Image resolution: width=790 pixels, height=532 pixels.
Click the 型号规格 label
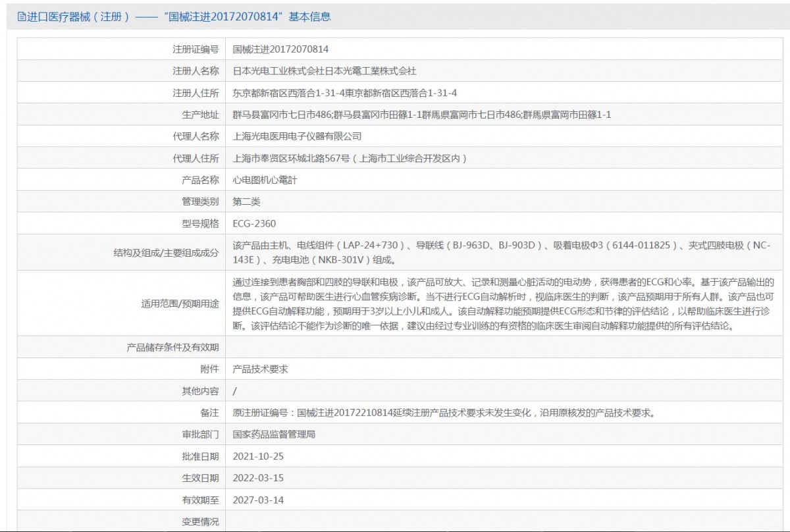(x=200, y=223)
